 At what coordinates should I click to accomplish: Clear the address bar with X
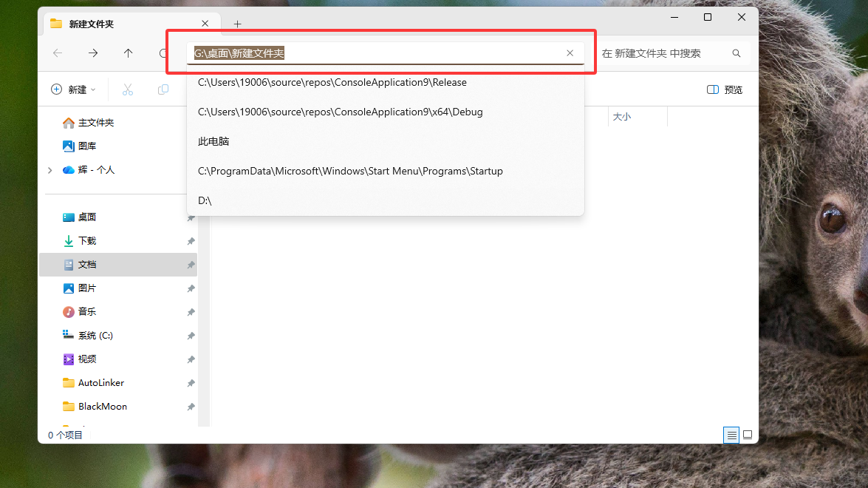570,53
